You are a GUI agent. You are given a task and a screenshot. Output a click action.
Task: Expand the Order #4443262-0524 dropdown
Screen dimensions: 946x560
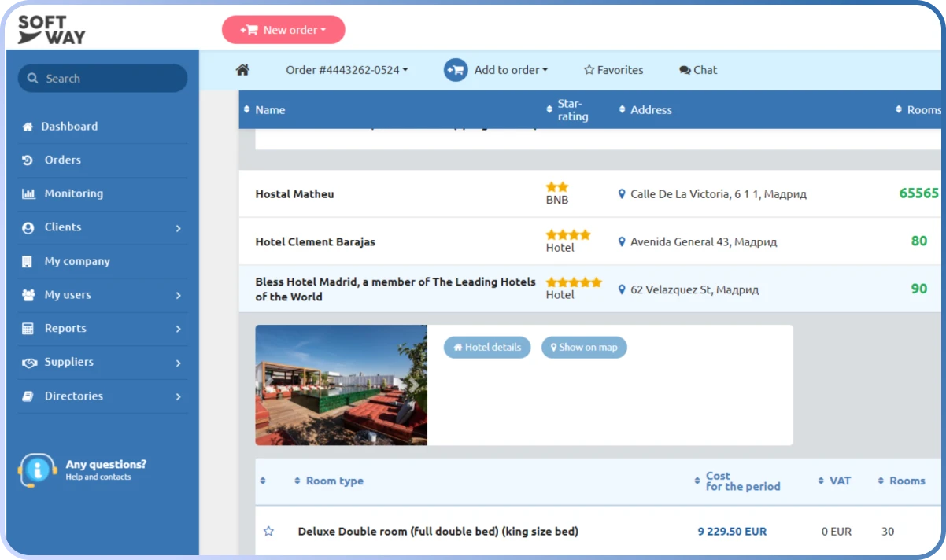[346, 70]
